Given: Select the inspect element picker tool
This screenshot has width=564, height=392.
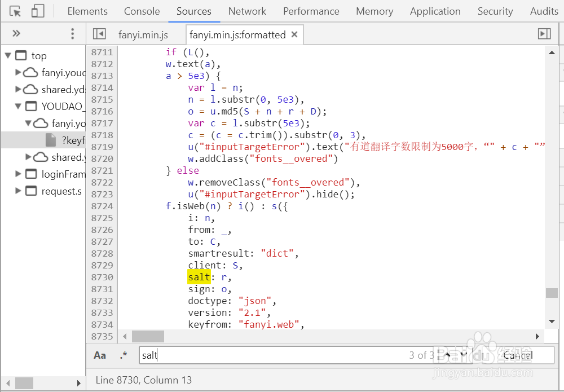Looking at the screenshot, I should pyautogui.click(x=15, y=11).
